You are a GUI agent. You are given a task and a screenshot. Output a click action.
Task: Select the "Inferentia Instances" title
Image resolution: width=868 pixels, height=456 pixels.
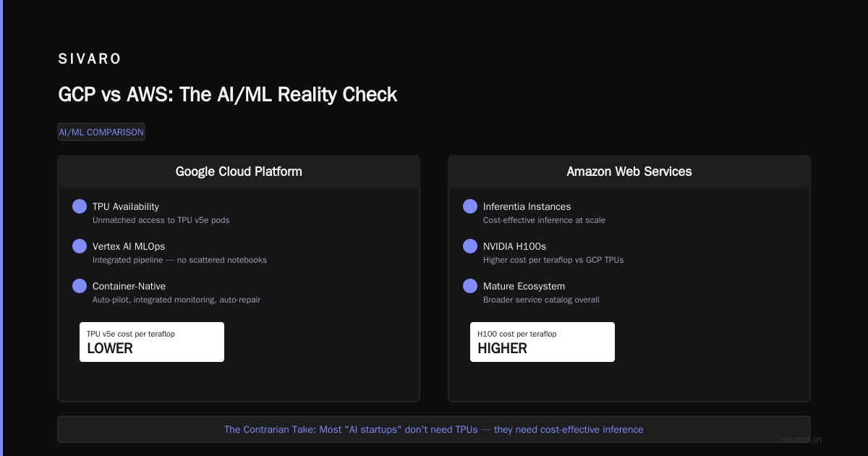(x=527, y=207)
